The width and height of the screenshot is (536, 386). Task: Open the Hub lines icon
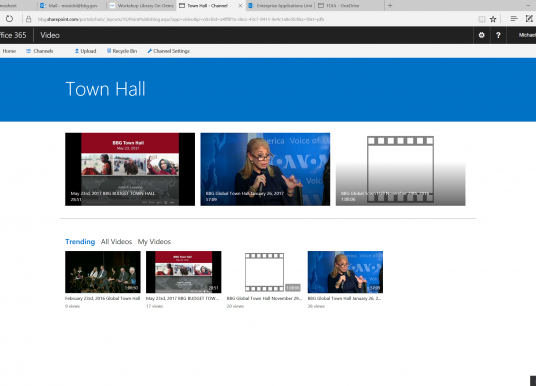[x=514, y=19]
